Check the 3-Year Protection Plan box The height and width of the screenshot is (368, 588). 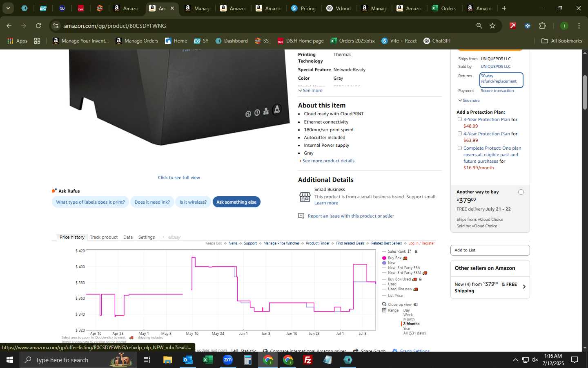(x=460, y=119)
